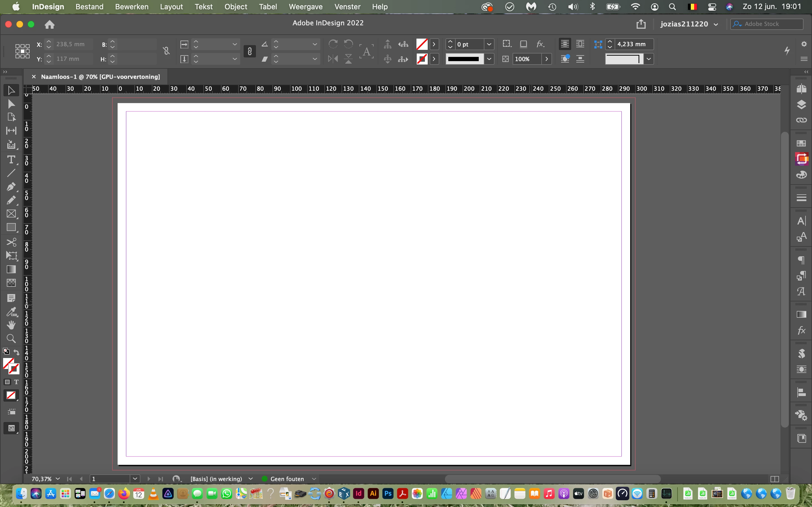Select the Type tool
The width and height of the screenshot is (812, 507).
pos(11,160)
